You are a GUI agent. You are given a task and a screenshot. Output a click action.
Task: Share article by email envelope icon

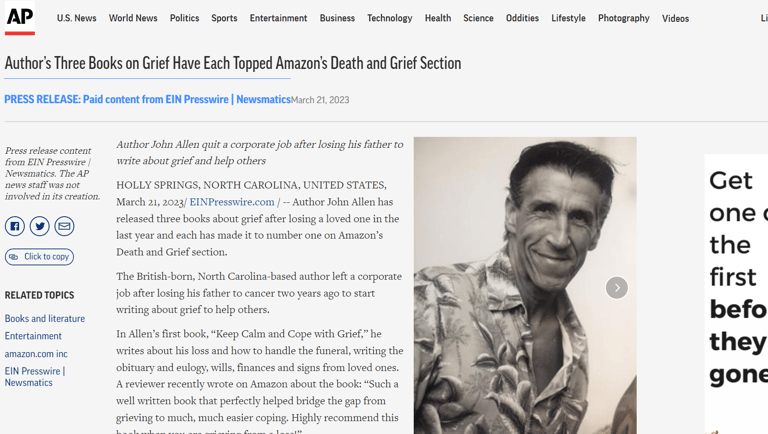click(x=64, y=226)
